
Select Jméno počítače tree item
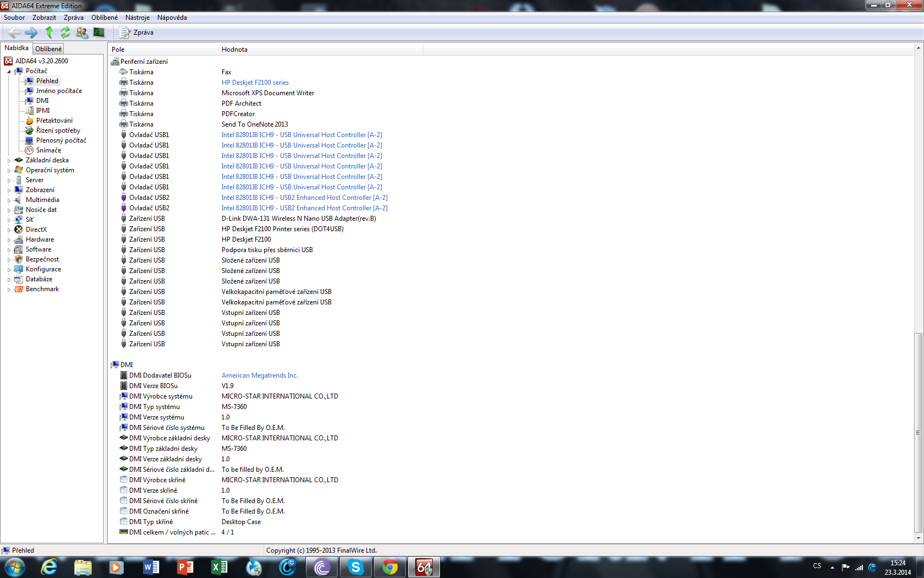[59, 91]
